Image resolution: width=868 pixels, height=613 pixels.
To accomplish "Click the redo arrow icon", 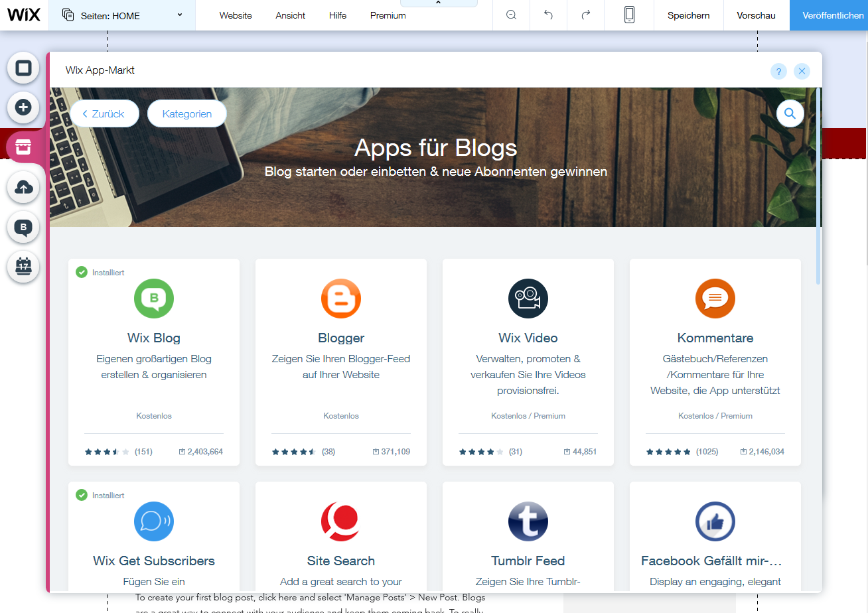I will (x=585, y=15).
